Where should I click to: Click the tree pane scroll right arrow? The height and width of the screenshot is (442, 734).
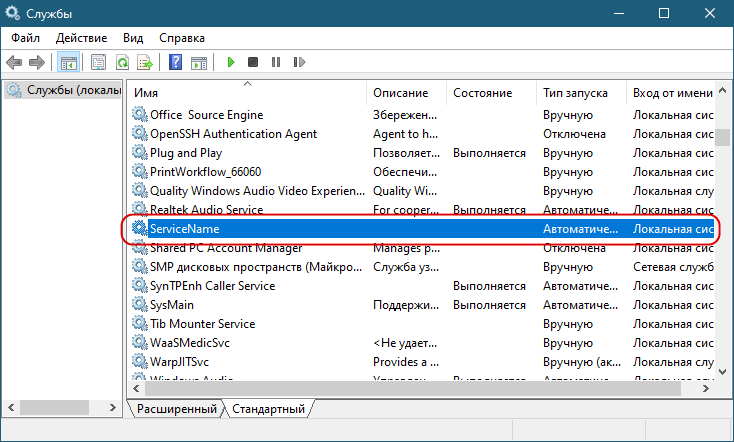coord(113,407)
